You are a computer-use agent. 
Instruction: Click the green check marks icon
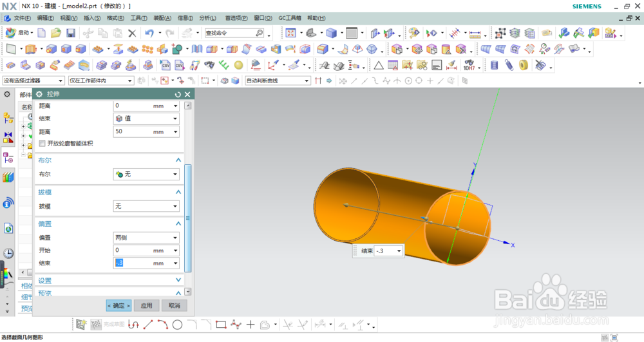tap(224, 65)
